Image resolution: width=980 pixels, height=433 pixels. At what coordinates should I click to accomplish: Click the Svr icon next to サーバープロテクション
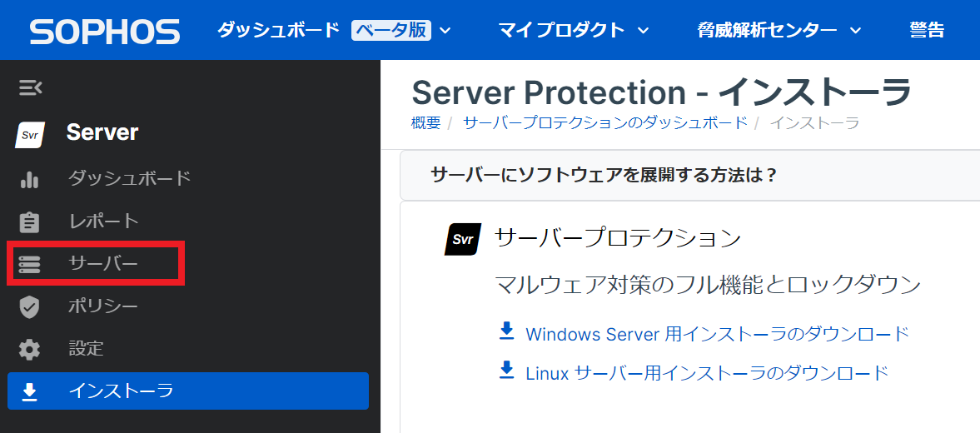[x=463, y=239]
